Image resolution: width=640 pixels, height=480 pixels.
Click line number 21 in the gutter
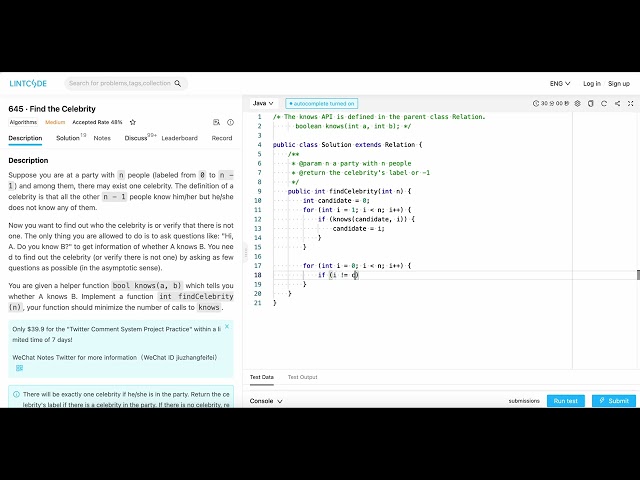[258, 303]
